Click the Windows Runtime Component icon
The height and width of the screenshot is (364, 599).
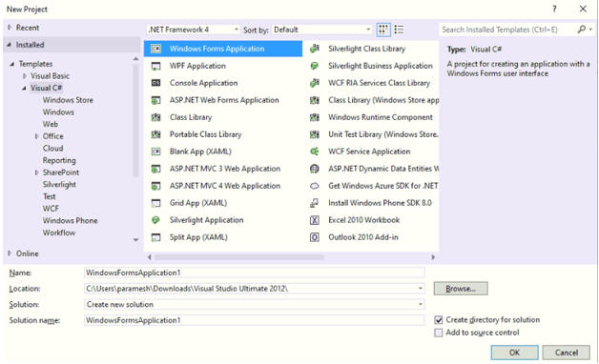315,117
